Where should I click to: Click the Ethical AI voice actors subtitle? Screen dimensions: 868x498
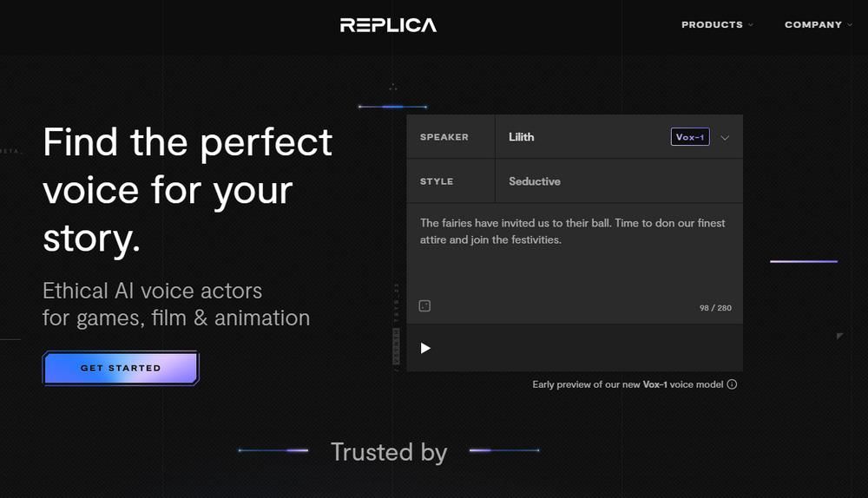tap(176, 305)
